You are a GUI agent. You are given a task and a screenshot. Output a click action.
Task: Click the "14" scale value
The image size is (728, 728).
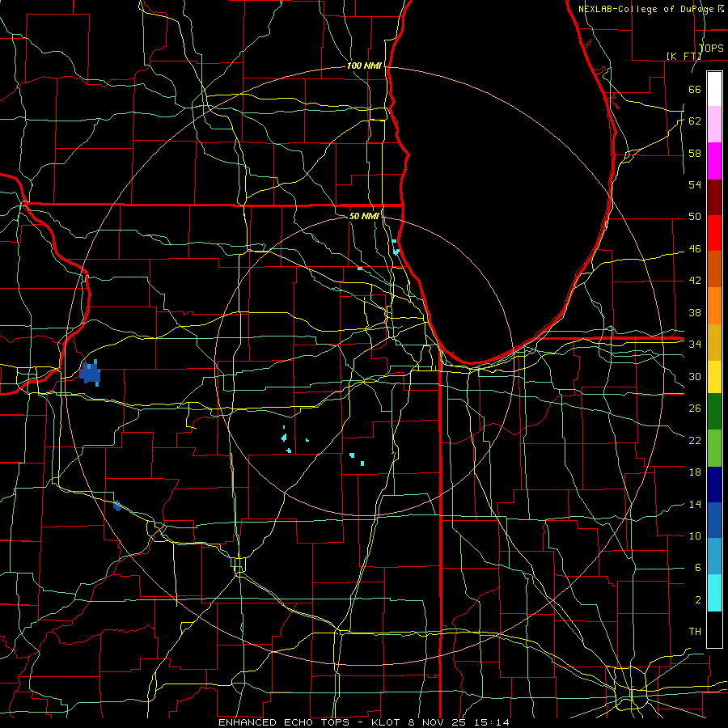coord(695,504)
